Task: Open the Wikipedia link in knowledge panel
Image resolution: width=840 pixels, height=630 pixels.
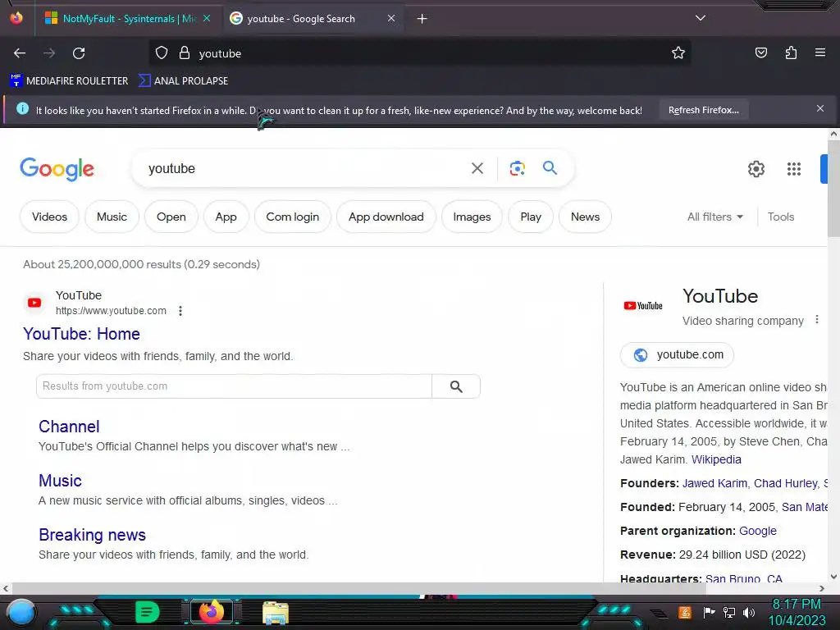Action: 716,459
